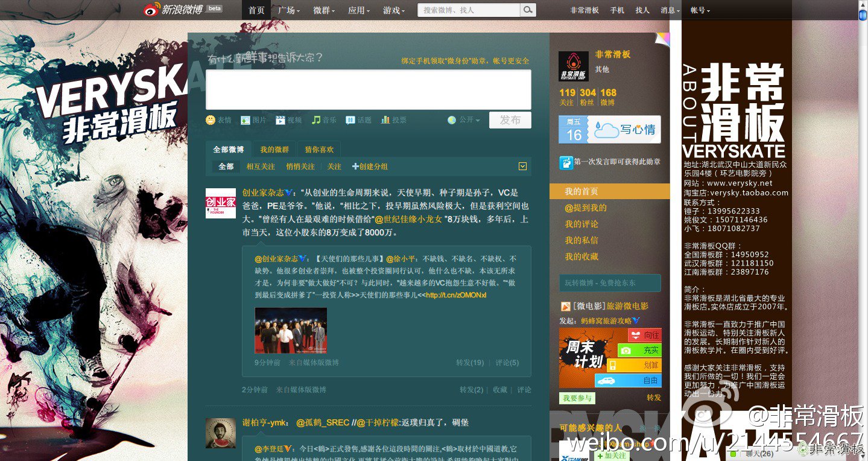Click the first-post medal icon

[566, 162]
